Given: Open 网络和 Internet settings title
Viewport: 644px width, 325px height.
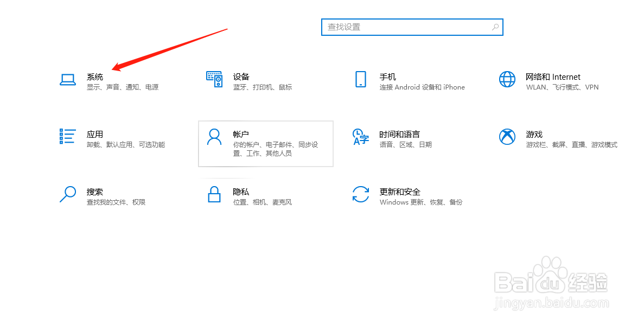Looking at the screenshot, I should pyautogui.click(x=553, y=77).
